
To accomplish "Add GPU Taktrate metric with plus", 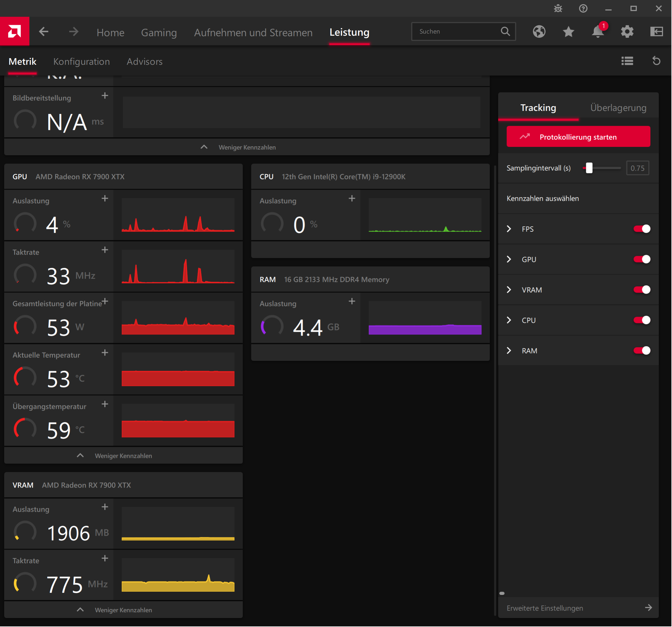I will 105,250.
